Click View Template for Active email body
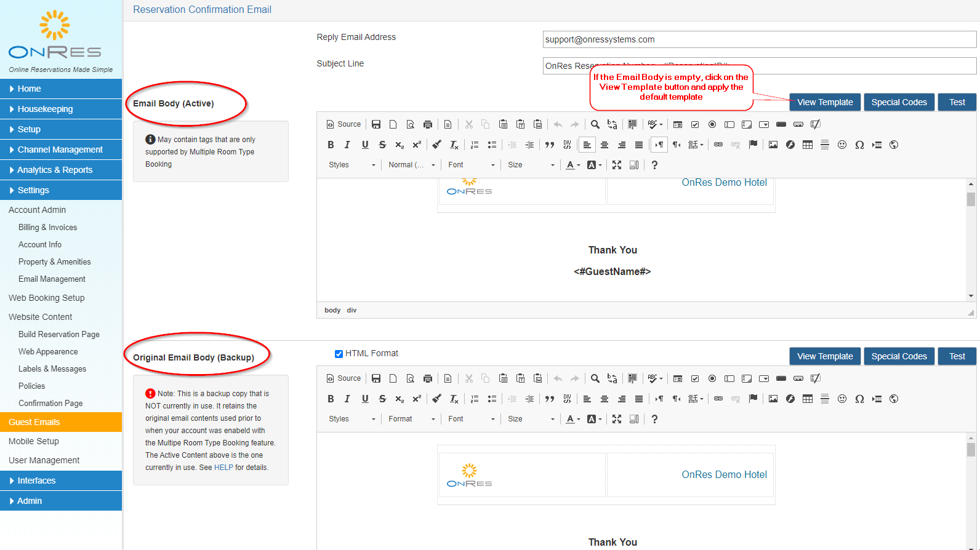Screen dimensions: 980x550 [x=825, y=102]
